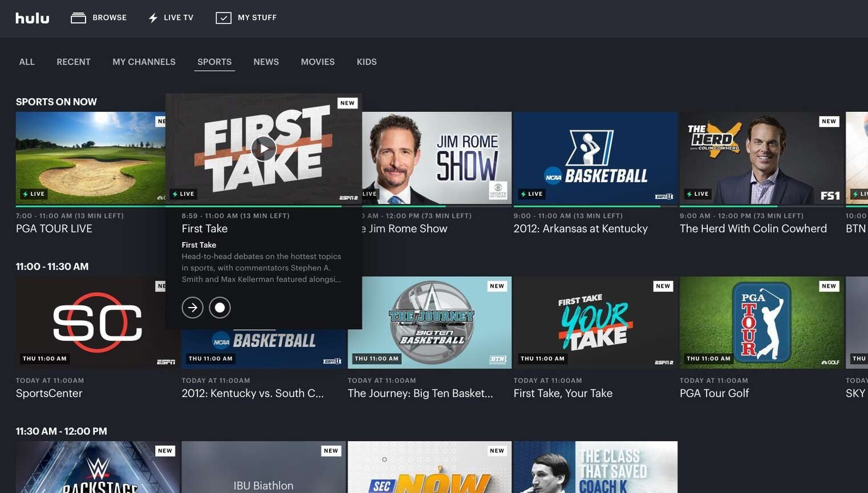Open the MOVIES tab
This screenshot has width=868, height=493.
318,62
